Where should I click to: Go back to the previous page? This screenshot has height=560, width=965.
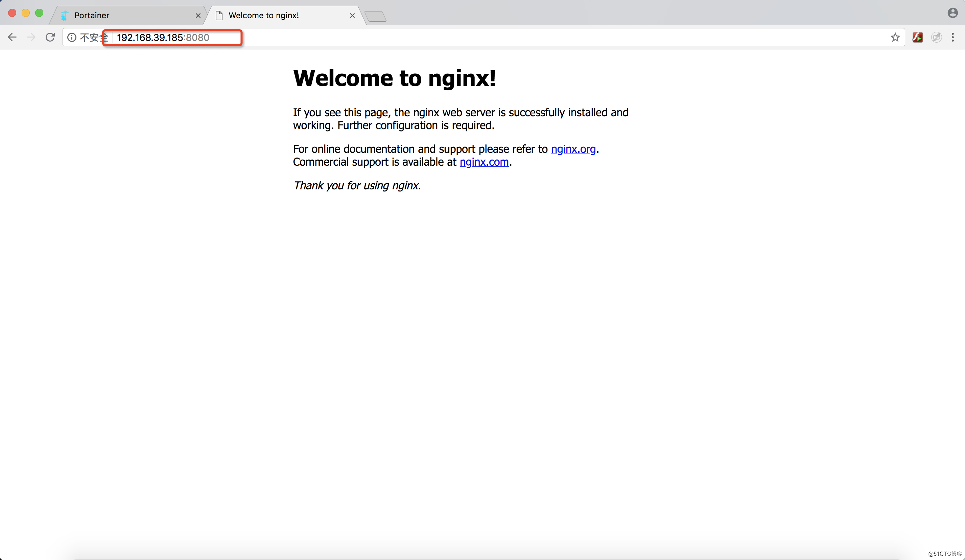pos(12,37)
